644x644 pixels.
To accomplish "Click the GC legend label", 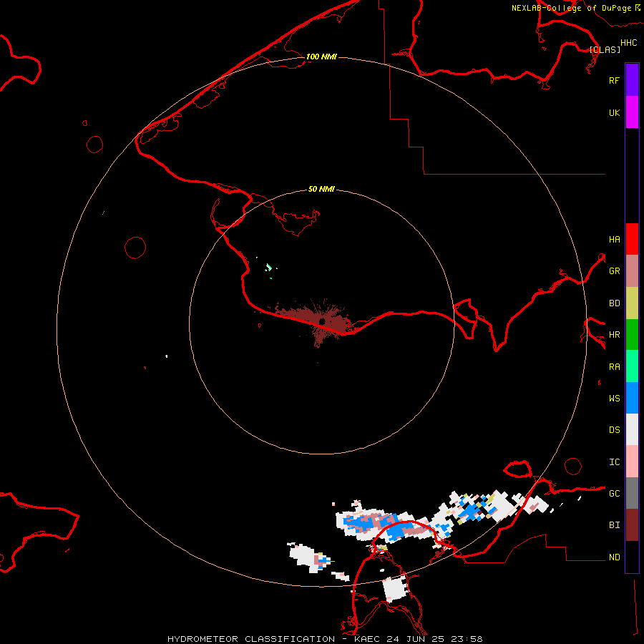I will pos(614,493).
